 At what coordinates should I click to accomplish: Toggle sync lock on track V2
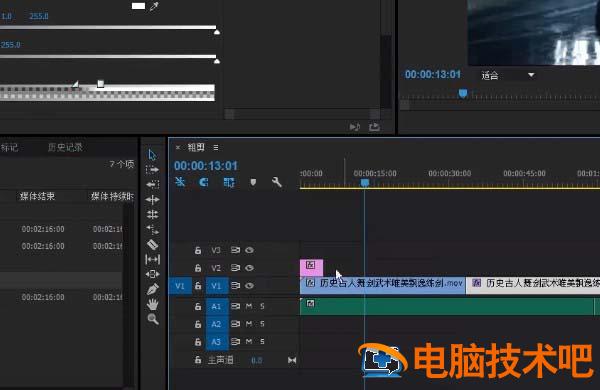coord(235,268)
